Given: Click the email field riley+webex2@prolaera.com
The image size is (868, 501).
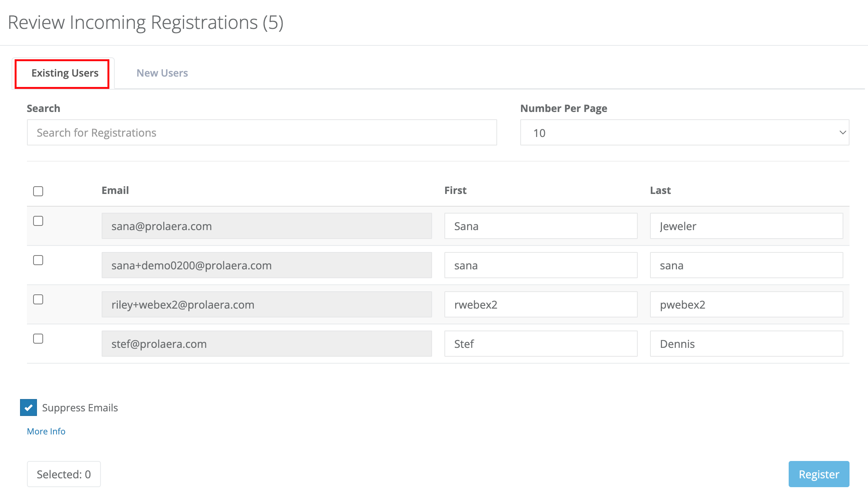Looking at the screenshot, I should point(266,304).
